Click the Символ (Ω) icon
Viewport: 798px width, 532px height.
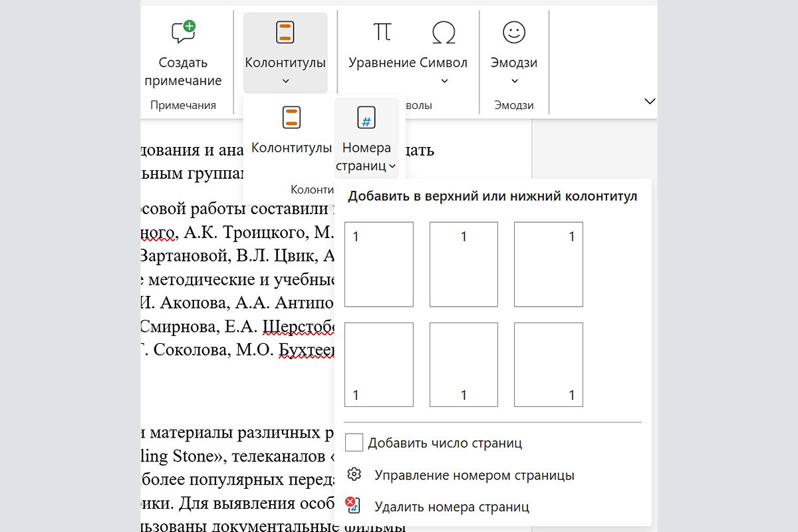tap(444, 32)
